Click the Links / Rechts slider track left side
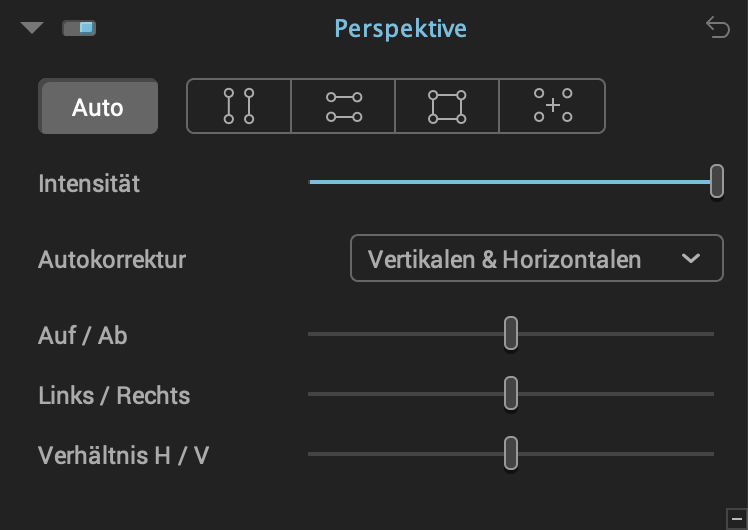748x530 pixels. (405, 394)
